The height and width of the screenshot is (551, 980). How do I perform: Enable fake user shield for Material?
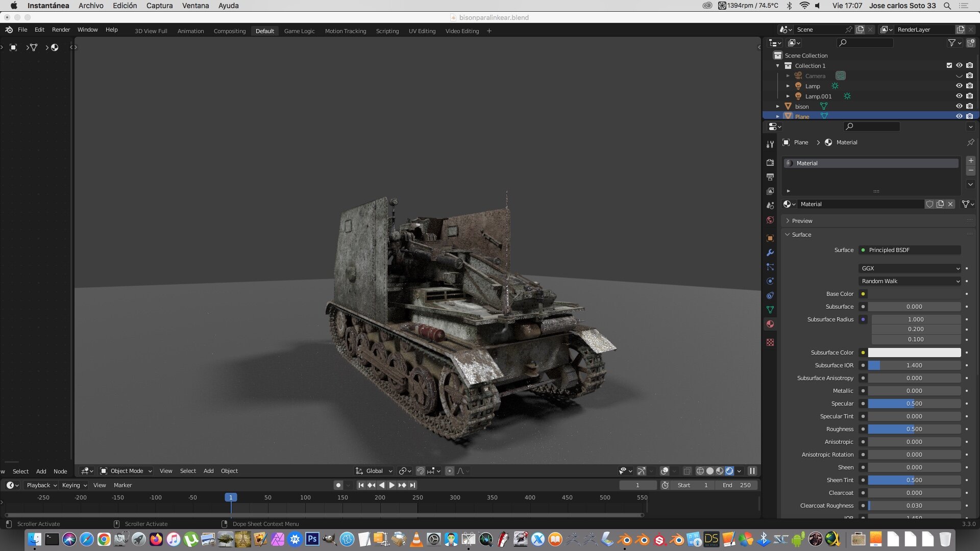click(x=929, y=204)
